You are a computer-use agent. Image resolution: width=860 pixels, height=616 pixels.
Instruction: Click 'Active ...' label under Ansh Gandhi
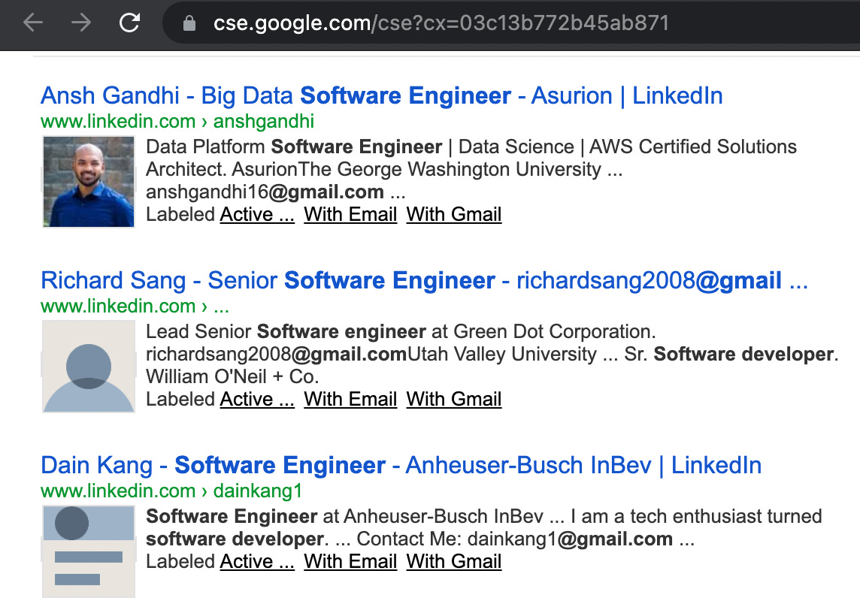(256, 214)
